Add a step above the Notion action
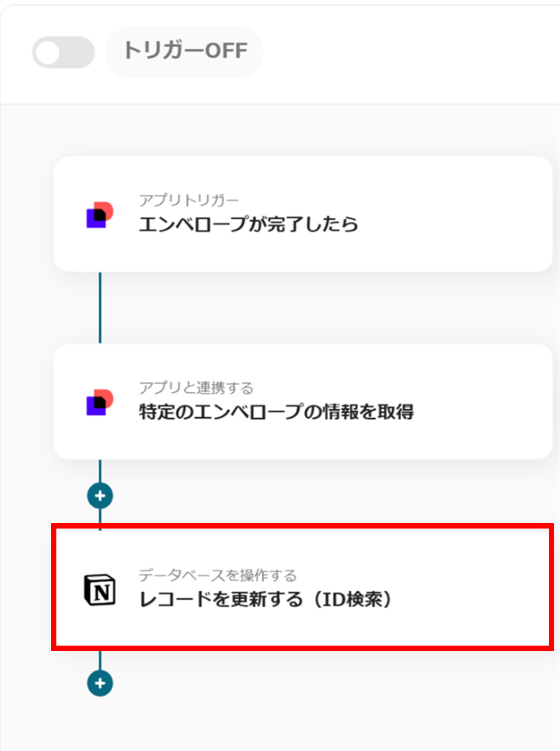The height and width of the screenshot is (751, 560). [x=100, y=496]
